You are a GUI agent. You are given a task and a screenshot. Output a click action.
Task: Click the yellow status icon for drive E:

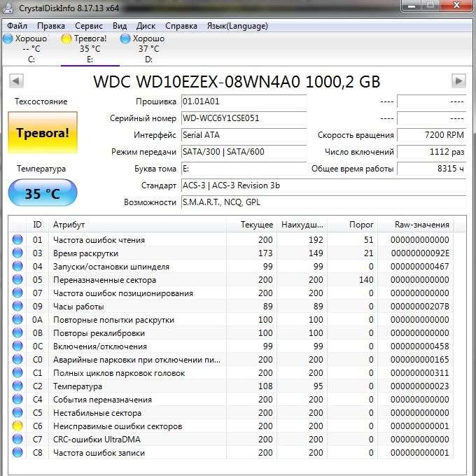[x=66, y=38]
